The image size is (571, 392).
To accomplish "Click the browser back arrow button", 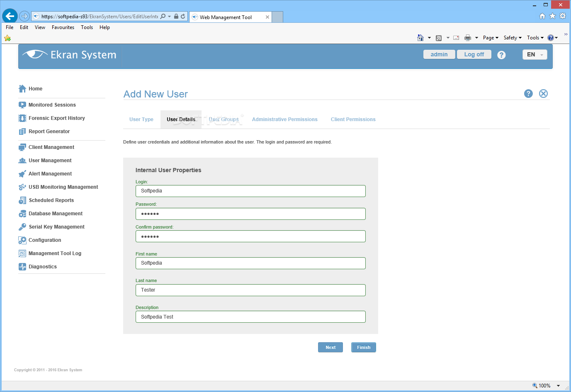I will point(10,16).
